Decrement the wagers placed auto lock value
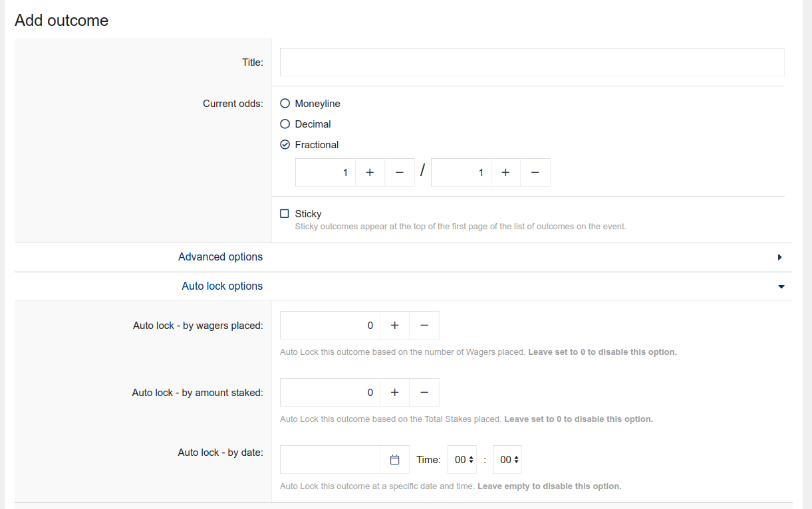This screenshot has width=812, height=509. pos(424,326)
